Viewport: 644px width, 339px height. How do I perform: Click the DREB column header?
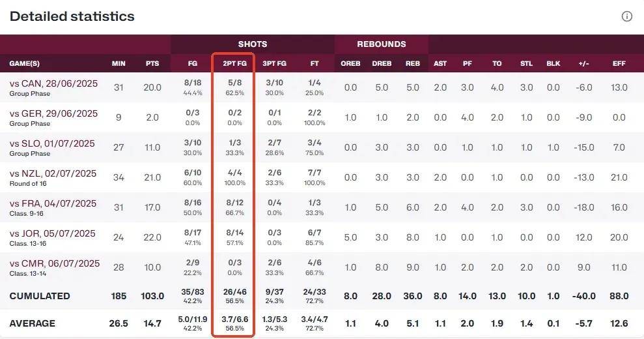(x=381, y=64)
